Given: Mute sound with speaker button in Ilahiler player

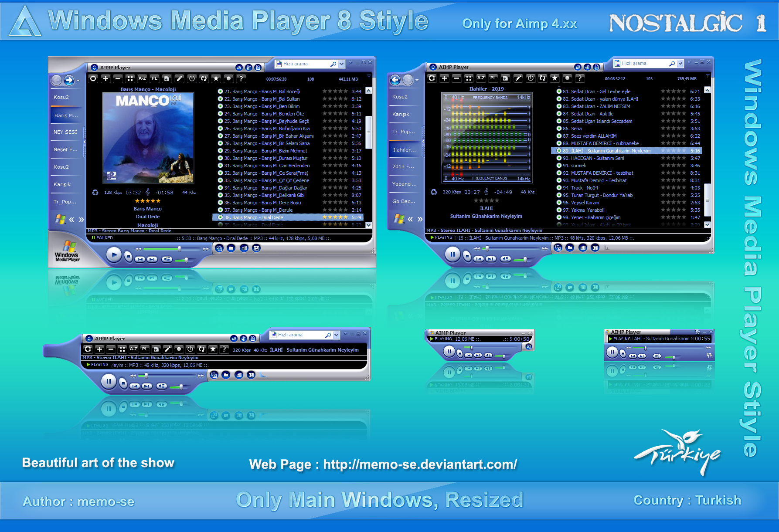Looking at the screenshot, I should (505, 259).
